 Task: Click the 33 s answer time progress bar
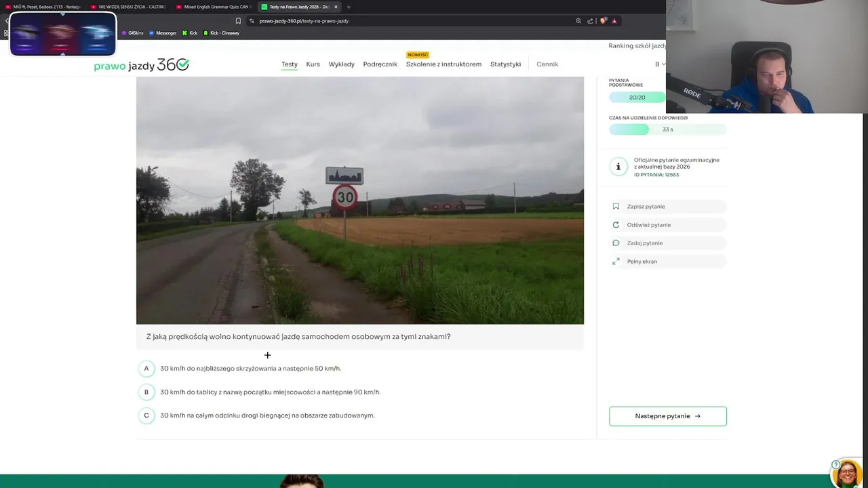pos(668,129)
